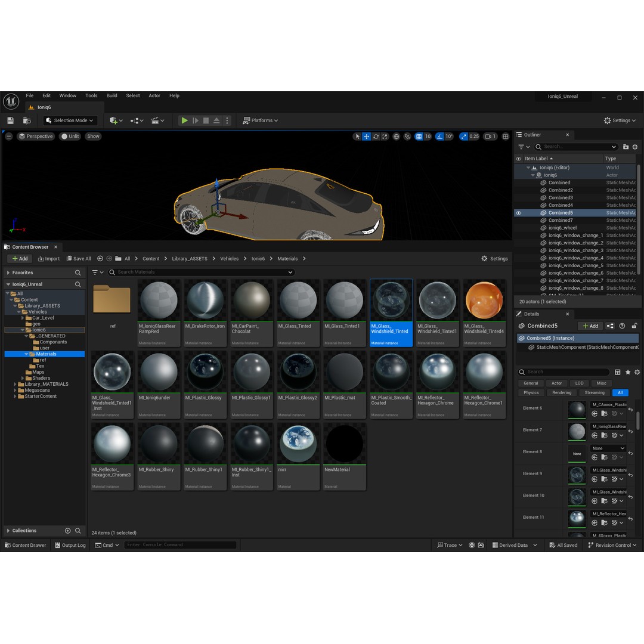Viewport: 644px width, 644px height.
Task: Open the Build menu
Action: (112, 95)
